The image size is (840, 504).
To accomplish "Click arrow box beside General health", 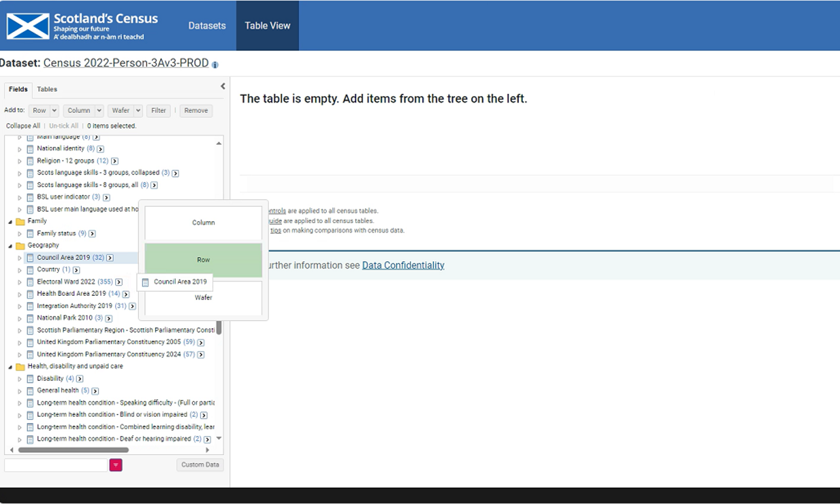I will pos(95,391).
